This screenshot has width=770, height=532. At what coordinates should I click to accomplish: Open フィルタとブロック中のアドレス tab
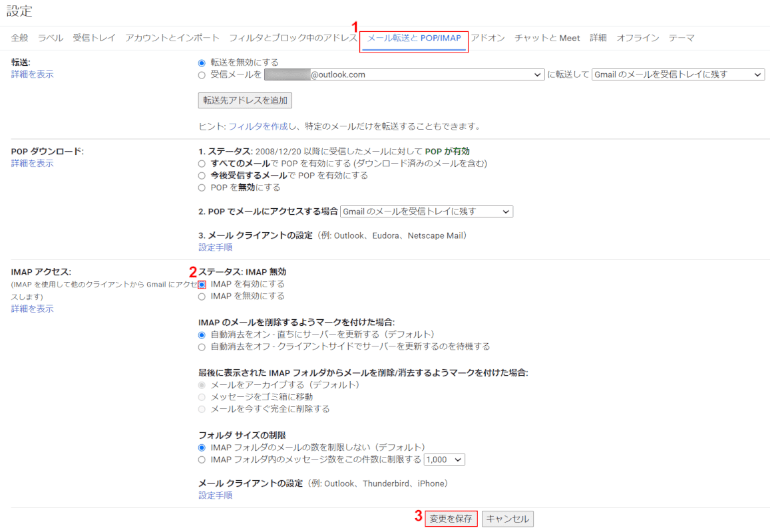click(293, 38)
